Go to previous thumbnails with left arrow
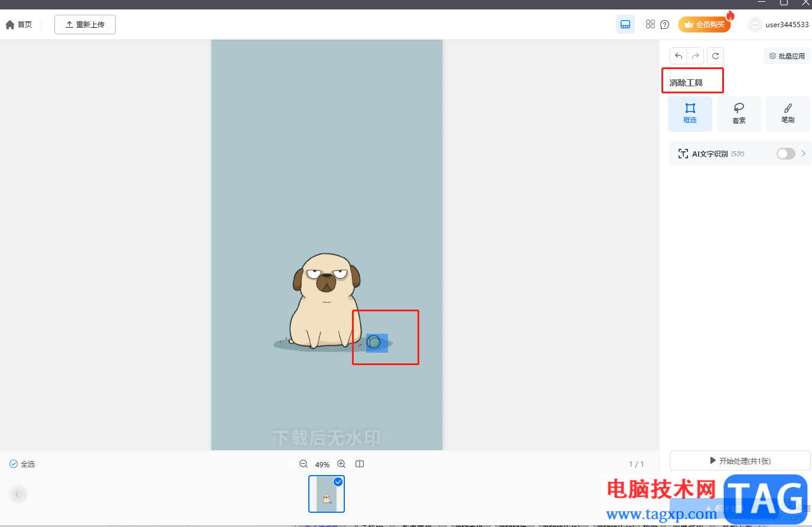Viewport: 812px width, 527px height. pyautogui.click(x=18, y=494)
